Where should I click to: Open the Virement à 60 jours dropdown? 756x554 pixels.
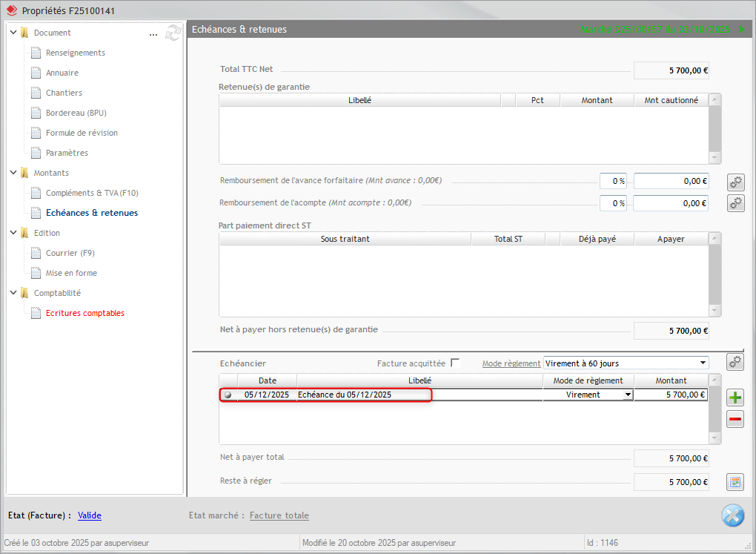[703, 363]
